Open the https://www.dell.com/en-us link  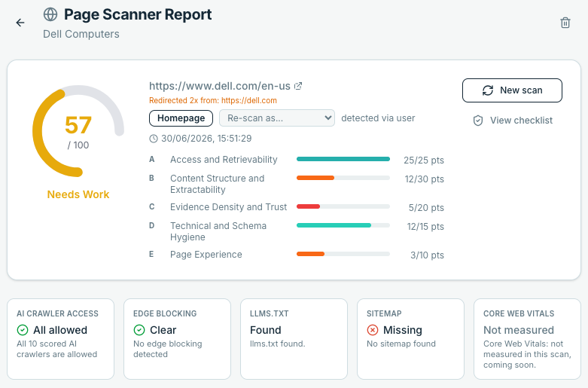[220, 87]
